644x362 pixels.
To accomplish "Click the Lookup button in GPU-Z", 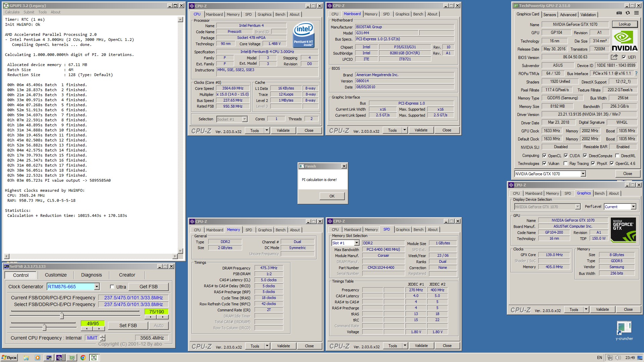I will pos(625,24).
